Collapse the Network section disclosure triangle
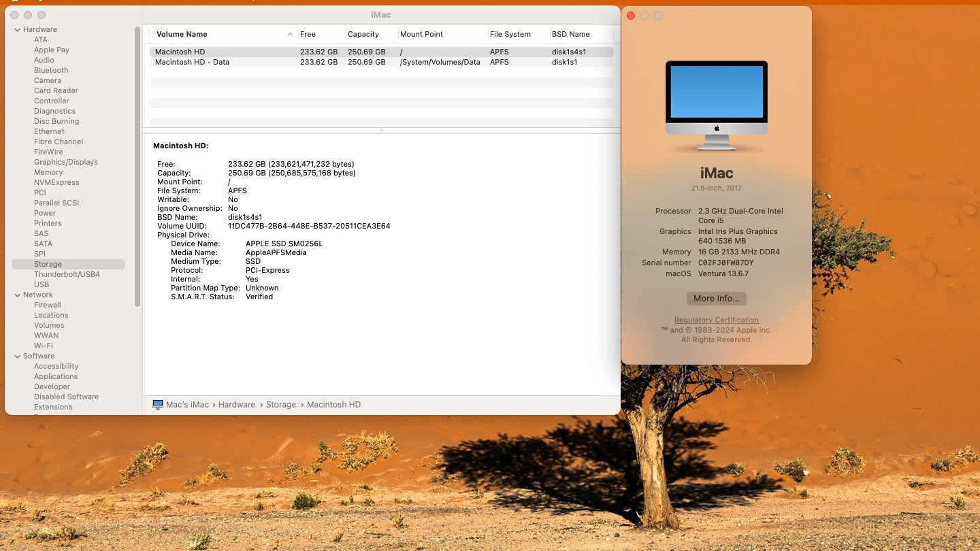 17,295
